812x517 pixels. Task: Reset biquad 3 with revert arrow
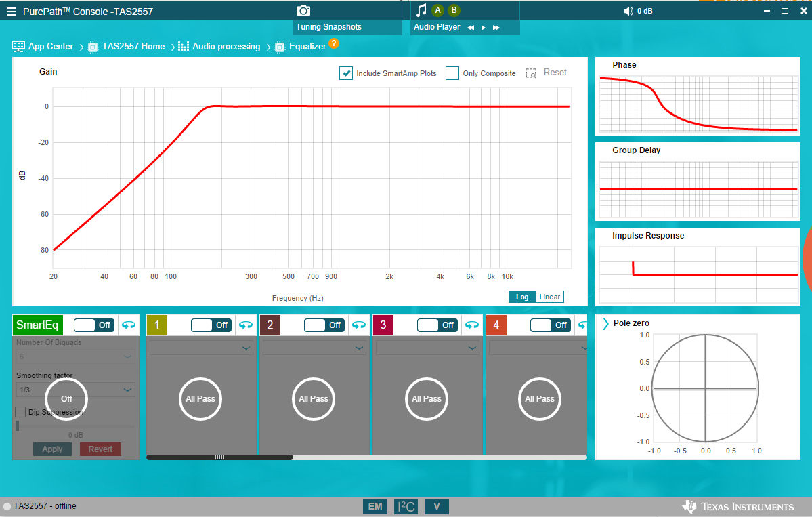pyautogui.click(x=472, y=325)
